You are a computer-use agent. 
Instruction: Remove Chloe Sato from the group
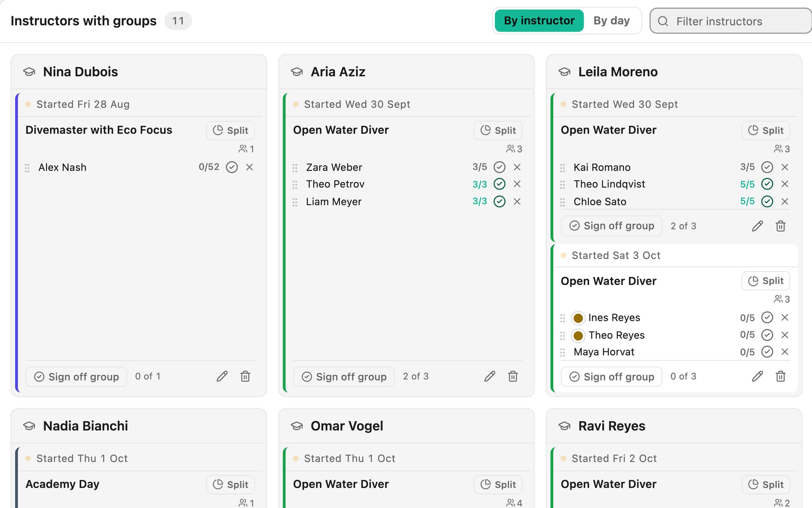785,202
